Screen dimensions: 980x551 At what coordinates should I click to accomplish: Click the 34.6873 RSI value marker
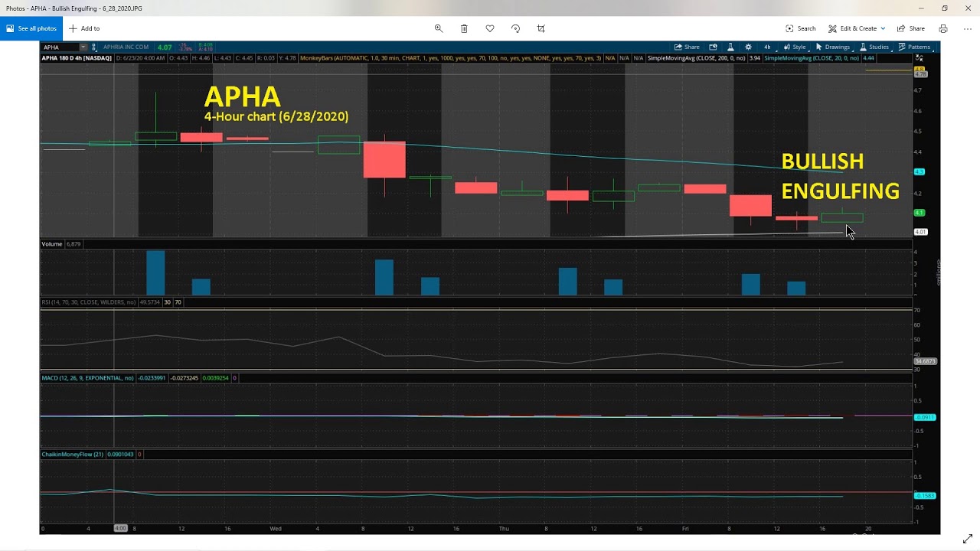tap(925, 360)
